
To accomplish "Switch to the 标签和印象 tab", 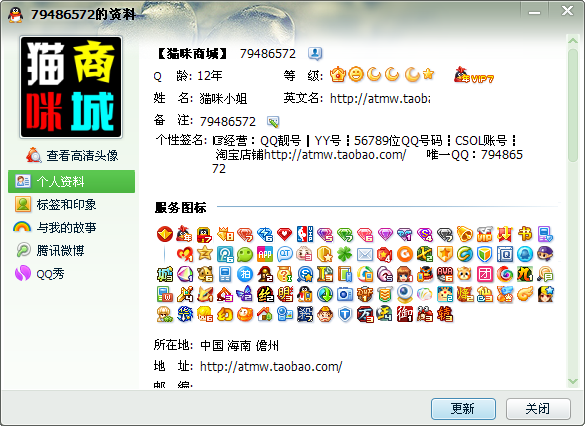I will coord(66,204).
